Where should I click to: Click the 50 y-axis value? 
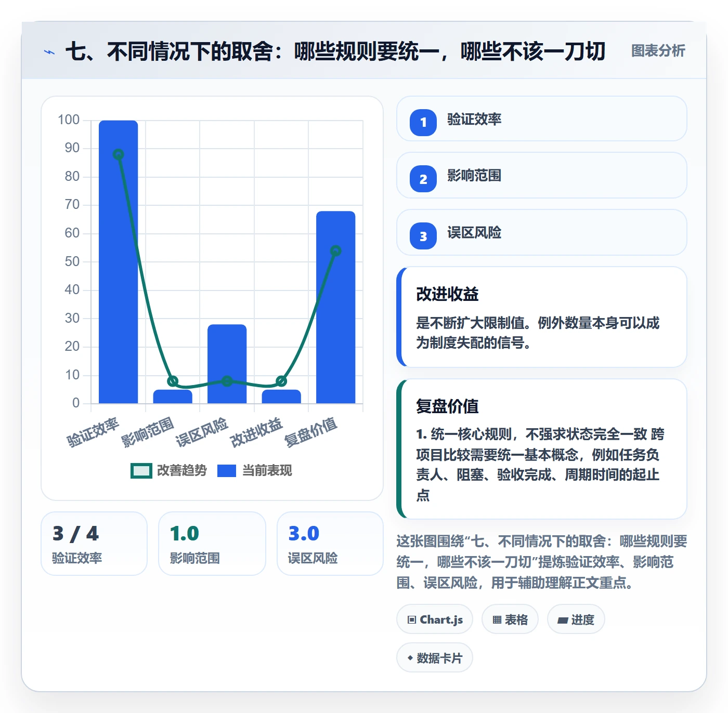[72, 261]
